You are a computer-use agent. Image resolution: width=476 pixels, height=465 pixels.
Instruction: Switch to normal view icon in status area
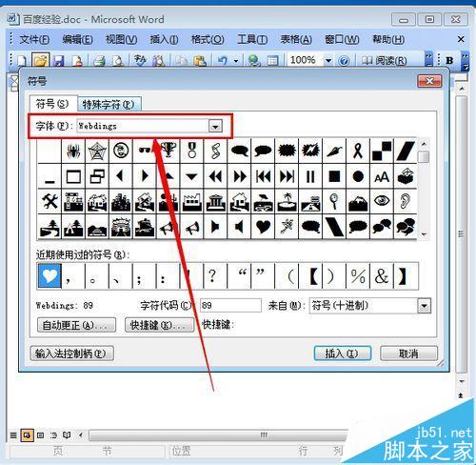pyautogui.click(x=13, y=435)
